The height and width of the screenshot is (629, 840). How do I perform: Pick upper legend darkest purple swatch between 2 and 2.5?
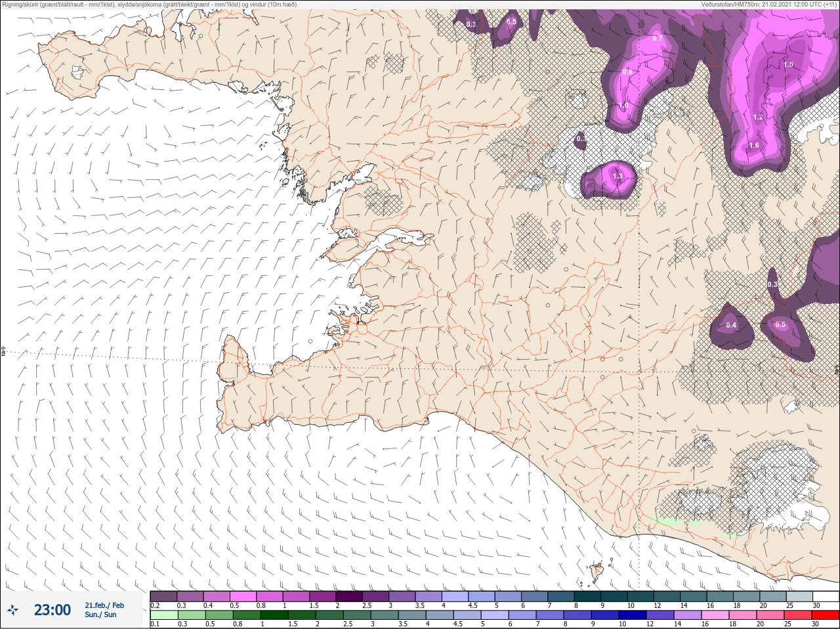[x=349, y=596]
